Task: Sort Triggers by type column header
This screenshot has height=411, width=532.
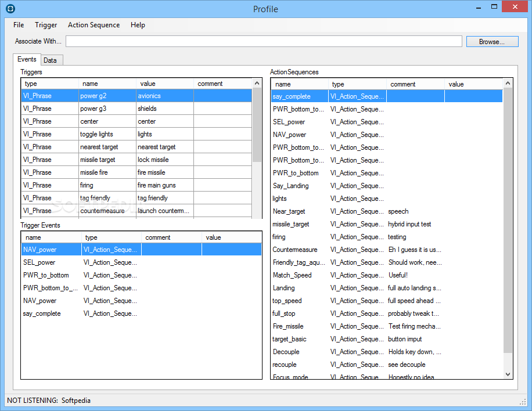Action: click(50, 84)
